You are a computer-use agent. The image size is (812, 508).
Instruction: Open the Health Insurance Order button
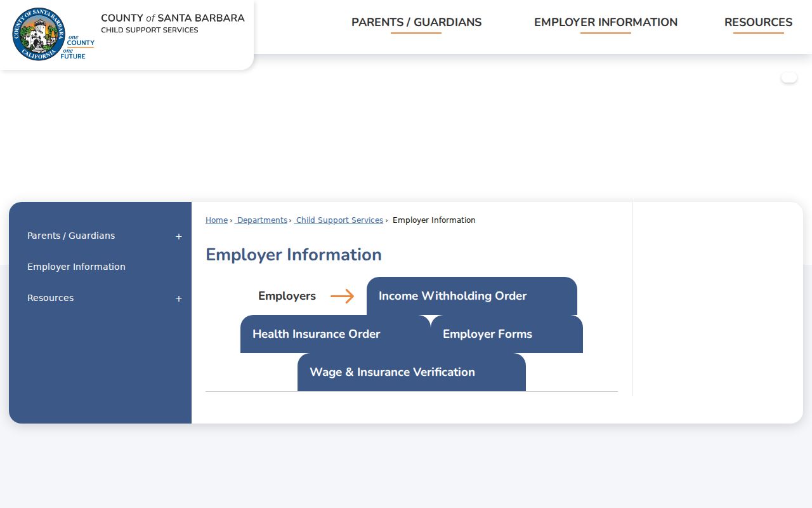[335, 334]
